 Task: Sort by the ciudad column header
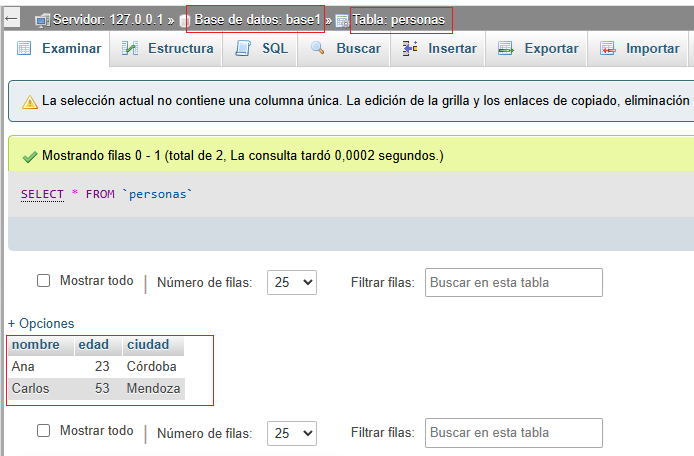148,345
